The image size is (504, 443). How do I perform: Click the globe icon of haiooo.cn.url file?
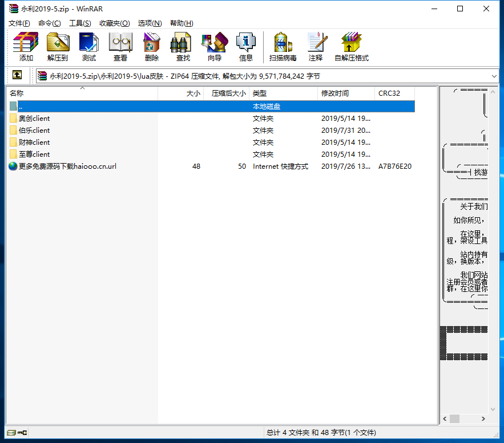point(13,166)
